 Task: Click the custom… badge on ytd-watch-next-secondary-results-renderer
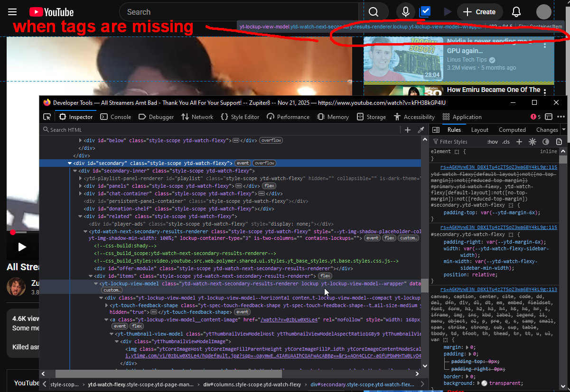tap(408, 238)
